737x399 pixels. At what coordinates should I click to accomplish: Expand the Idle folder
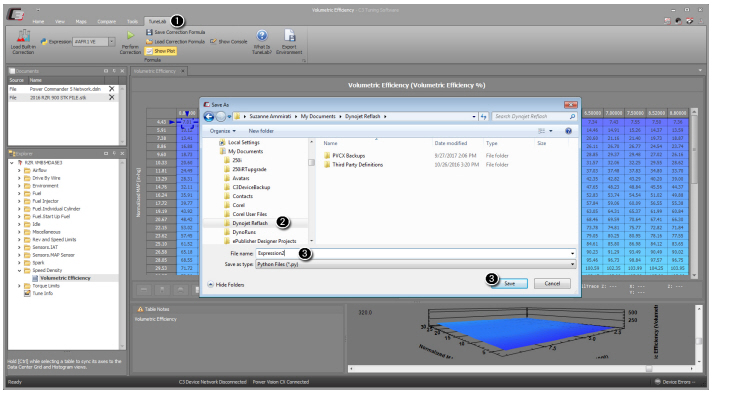[x=19, y=224]
